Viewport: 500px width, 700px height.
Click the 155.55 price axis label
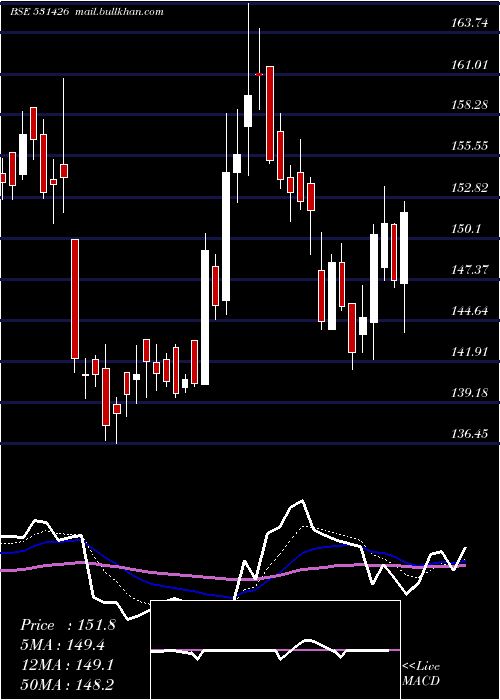coord(469,146)
